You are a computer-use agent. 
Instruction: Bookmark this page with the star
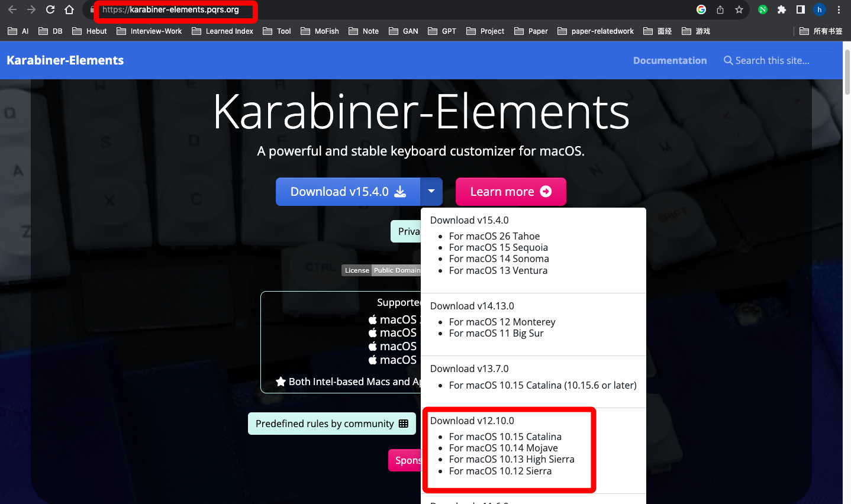click(x=739, y=9)
